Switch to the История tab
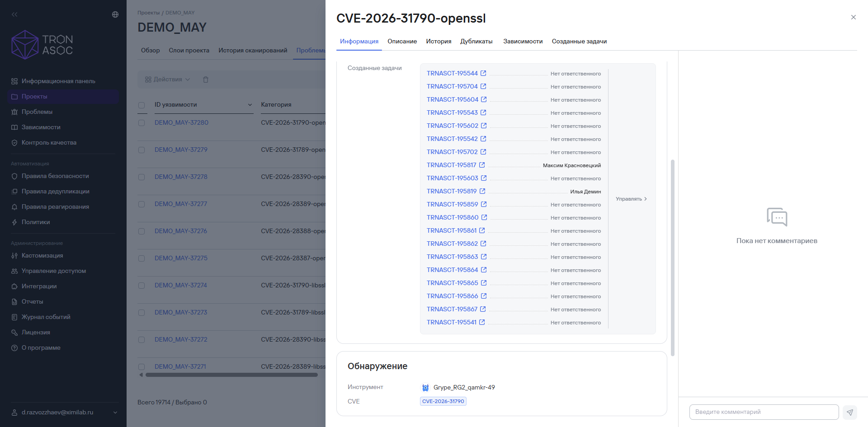The image size is (868, 427). click(439, 41)
